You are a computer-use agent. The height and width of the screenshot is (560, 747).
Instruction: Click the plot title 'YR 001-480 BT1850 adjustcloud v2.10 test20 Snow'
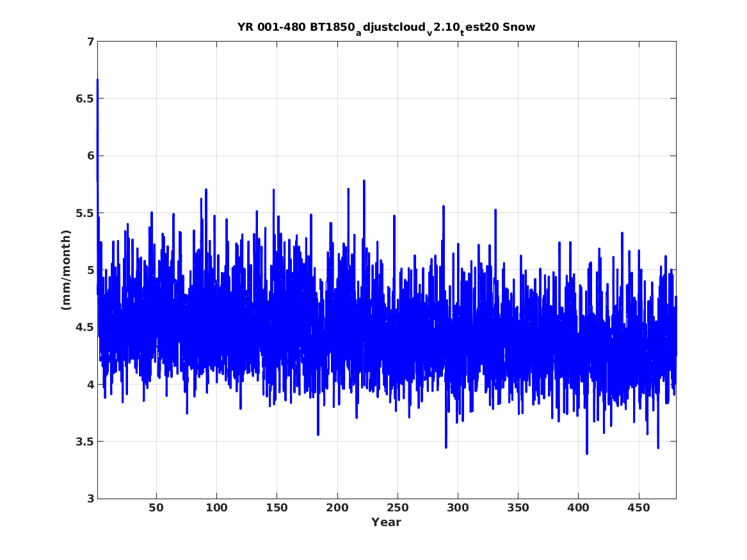(x=387, y=28)
